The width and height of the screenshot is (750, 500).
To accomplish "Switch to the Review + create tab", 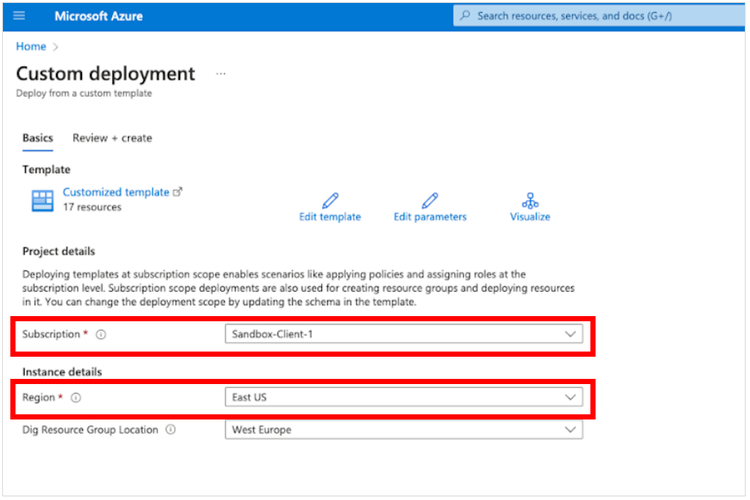I will click(112, 138).
